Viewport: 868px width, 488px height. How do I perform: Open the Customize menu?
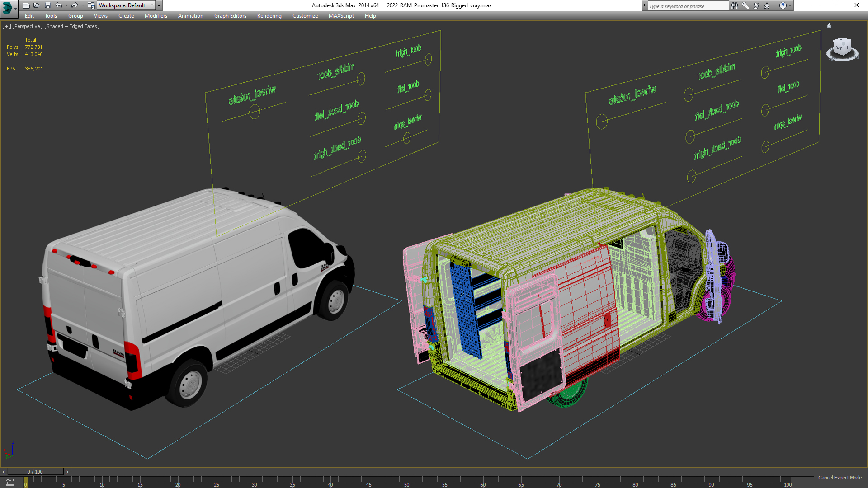click(x=305, y=16)
